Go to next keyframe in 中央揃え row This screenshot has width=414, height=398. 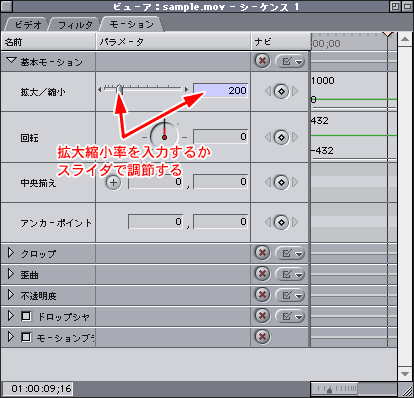(x=295, y=182)
